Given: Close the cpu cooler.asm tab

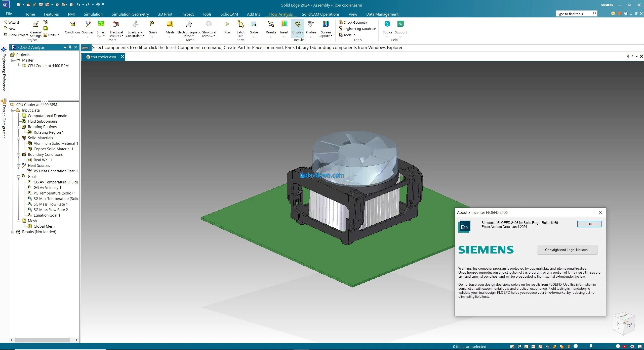Looking at the screenshot, I should [x=122, y=57].
